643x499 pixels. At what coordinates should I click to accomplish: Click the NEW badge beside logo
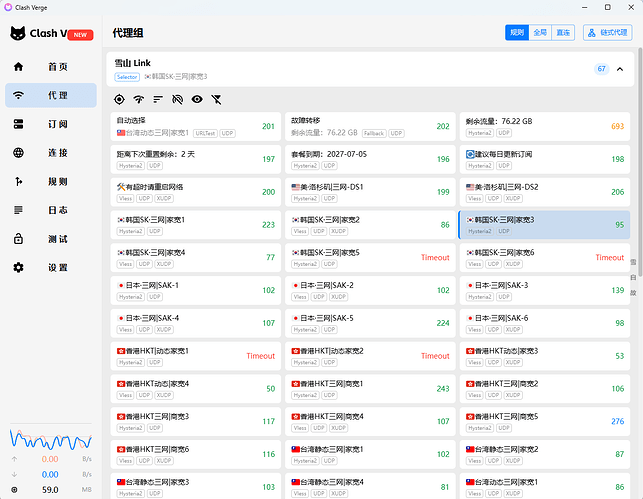(x=80, y=35)
